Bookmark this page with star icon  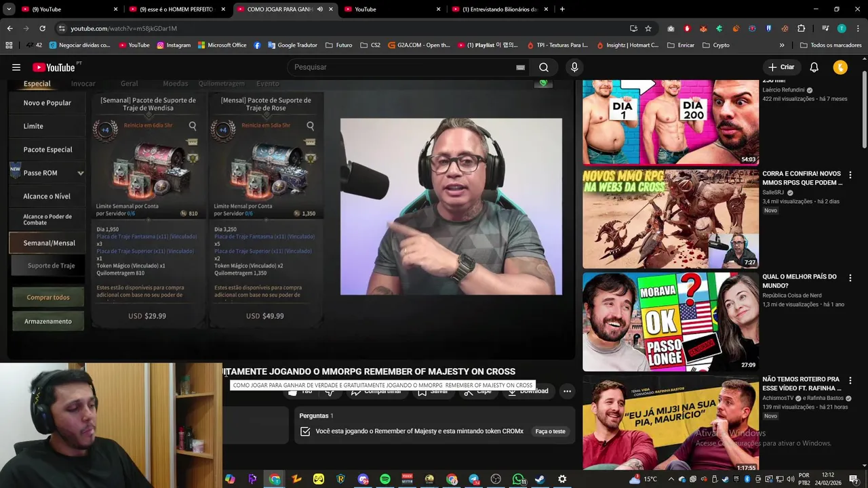click(x=648, y=28)
